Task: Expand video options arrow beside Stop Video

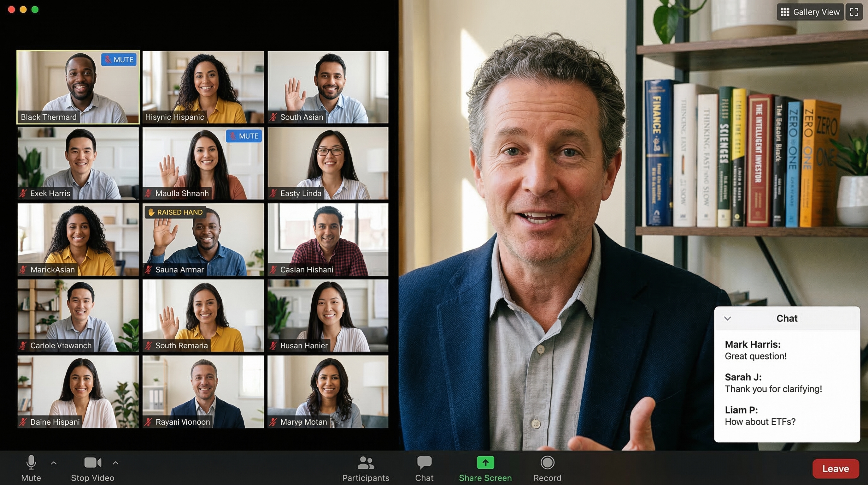Action: coord(115,463)
